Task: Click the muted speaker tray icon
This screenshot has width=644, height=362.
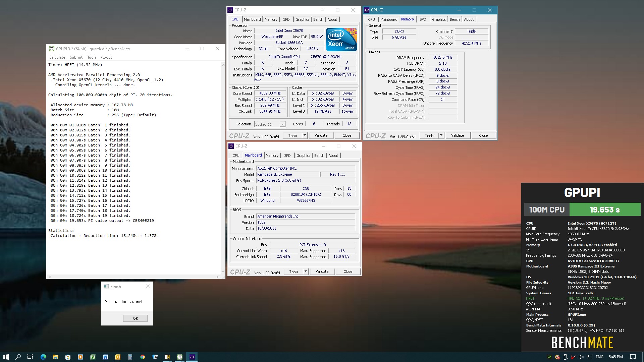Action: click(581, 357)
